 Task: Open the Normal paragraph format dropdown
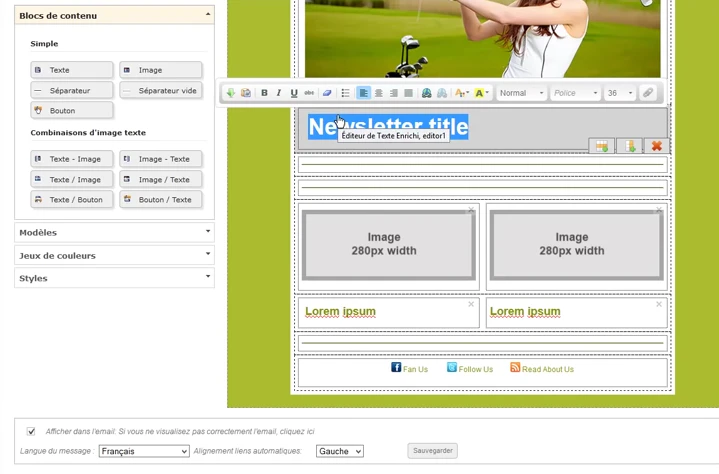point(521,93)
